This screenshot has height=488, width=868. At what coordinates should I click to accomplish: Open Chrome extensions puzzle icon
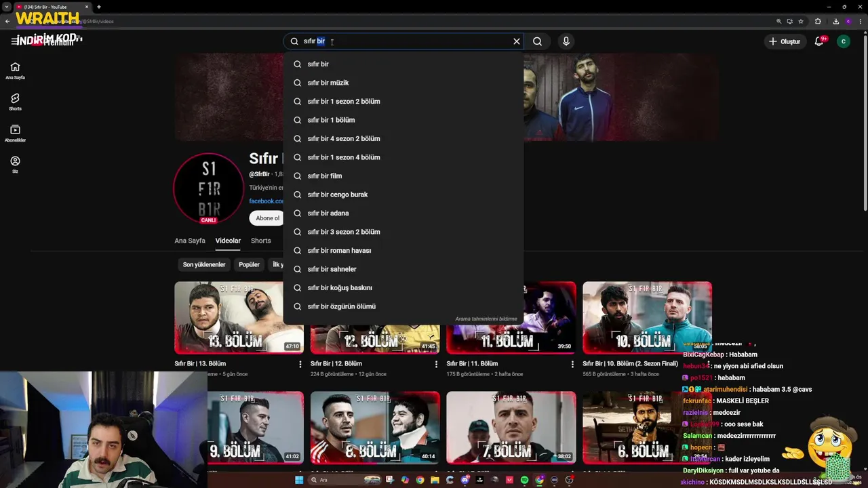tap(818, 21)
